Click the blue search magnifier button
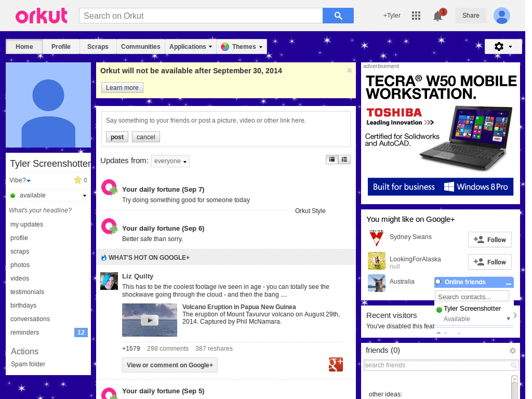 (x=338, y=16)
